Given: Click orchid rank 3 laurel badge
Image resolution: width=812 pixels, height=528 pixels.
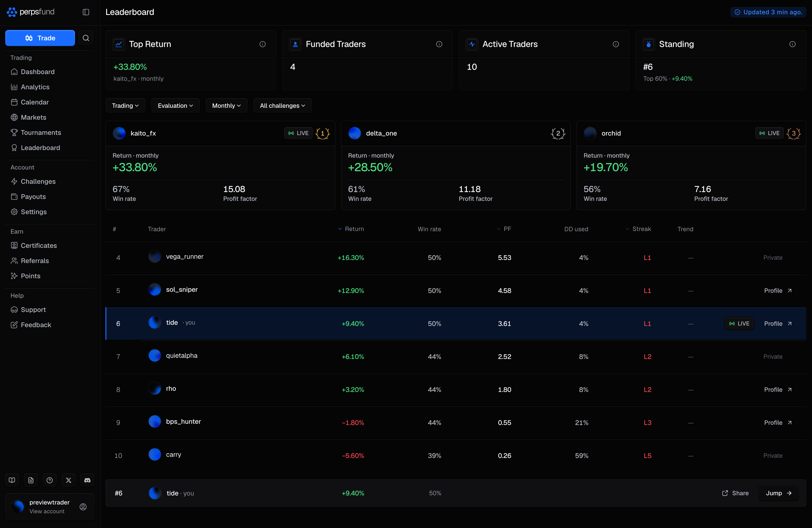Looking at the screenshot, I should coord(793,133).
